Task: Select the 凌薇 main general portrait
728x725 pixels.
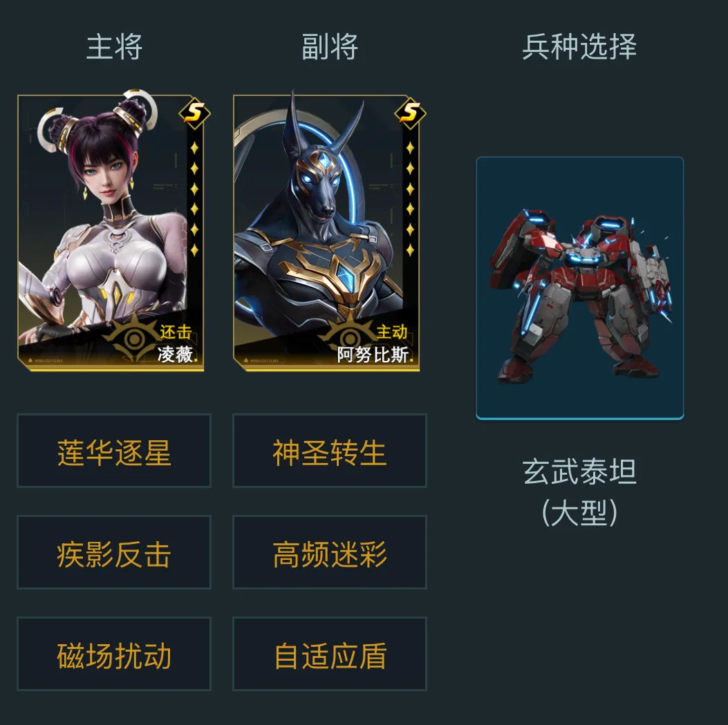Action: [111, 232]
